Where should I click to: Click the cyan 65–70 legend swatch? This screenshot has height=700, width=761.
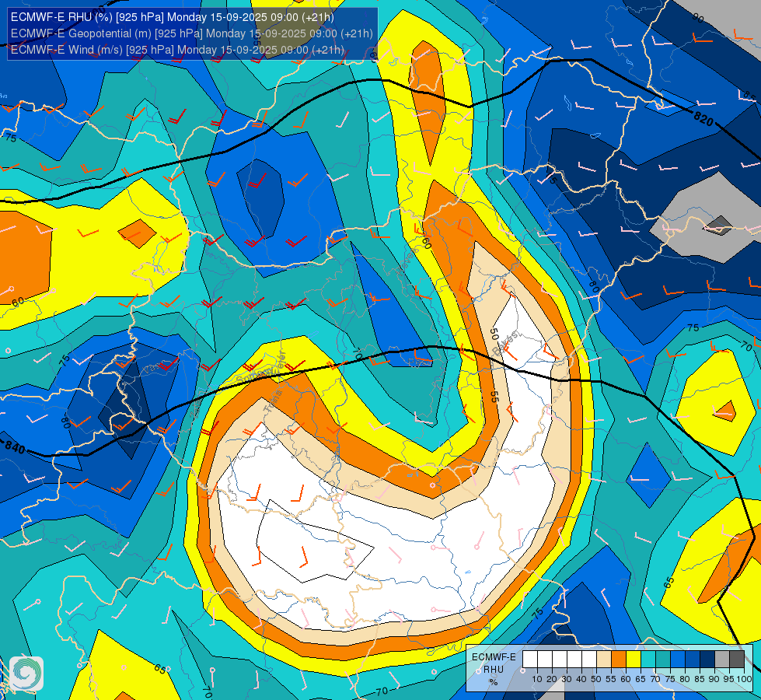tap(648, 660)
